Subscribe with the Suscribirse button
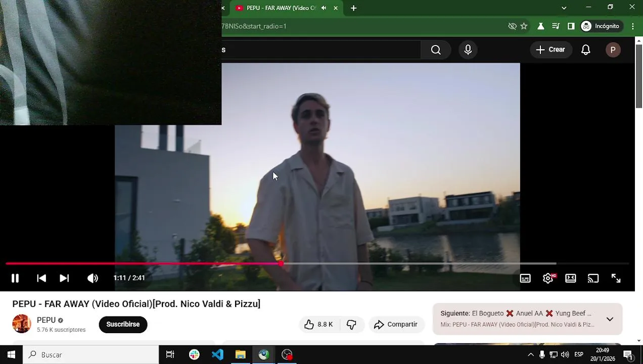This screenshot has height=364, width=643. click(x=123, y=324)
